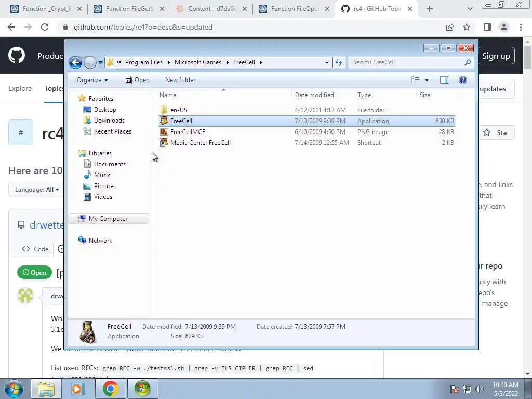Click the change view icon
This screenshot has height=399, width=532.
[415, 80]
